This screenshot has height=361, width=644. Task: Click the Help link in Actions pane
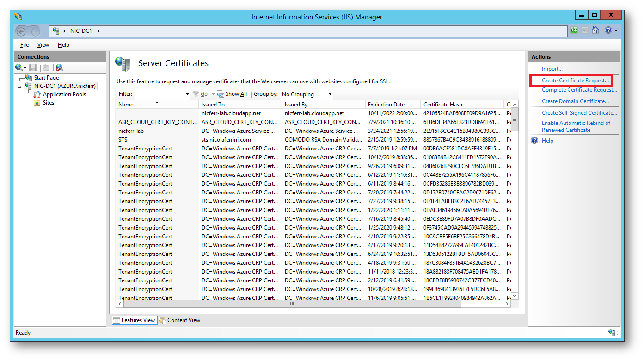click(547, 141)
